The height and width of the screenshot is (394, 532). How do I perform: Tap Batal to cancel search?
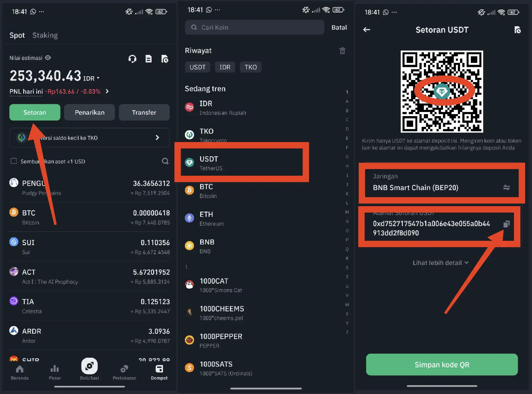tap(339, 27)
